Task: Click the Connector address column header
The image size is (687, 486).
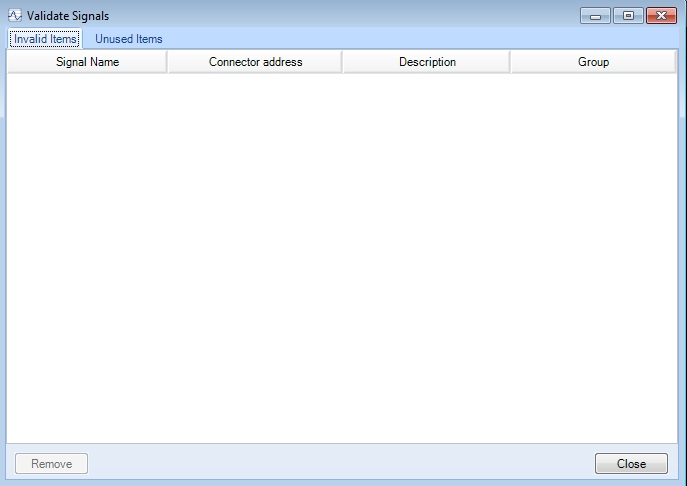Action: coord(255,62)
